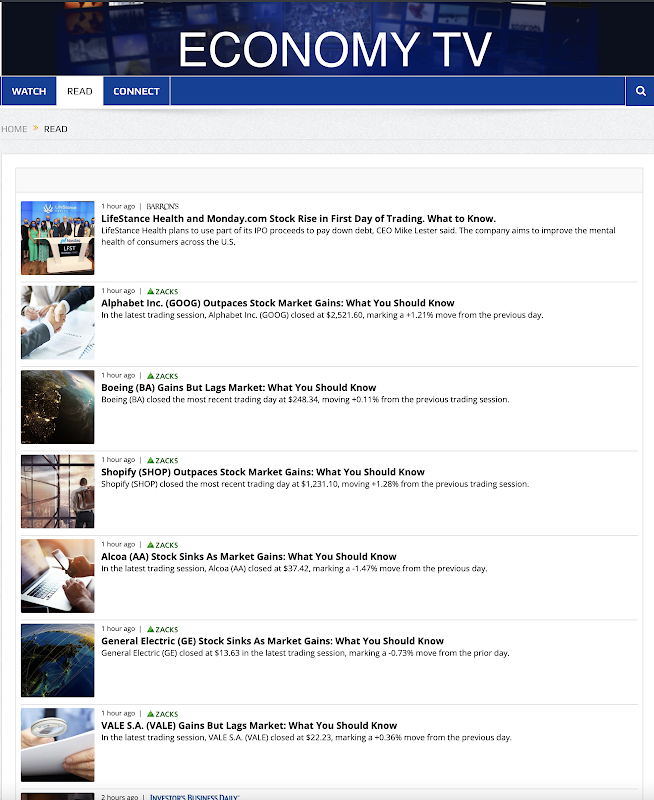Click the handshake thumbnail for Alphabet article
This screenshot has width=654, height=800.
58,322
